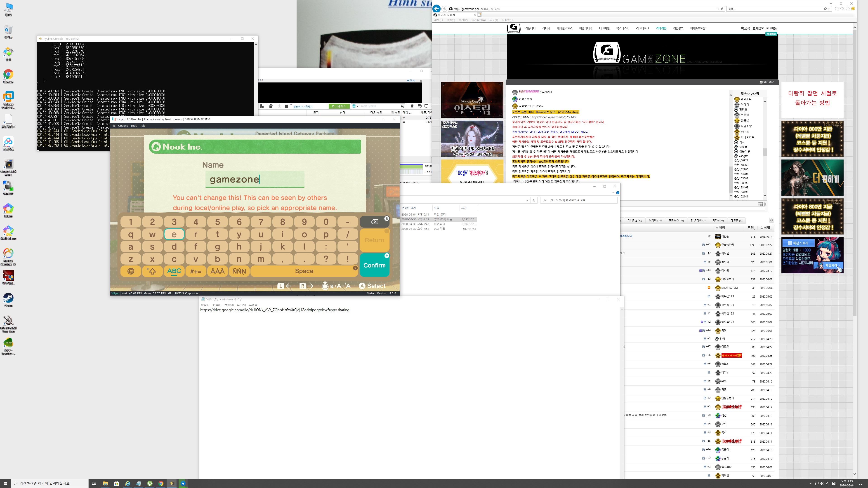Image resolution: width=868 pixels, height=488 pixels.
Task: Click the Task View icon on the taskbar
Action: pyautogui.click(x=94, y=483)
